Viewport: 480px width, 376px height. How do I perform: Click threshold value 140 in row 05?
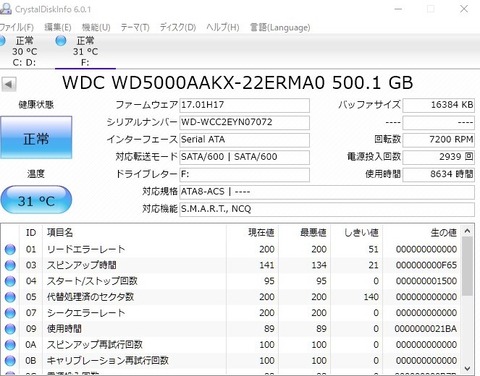371,297
